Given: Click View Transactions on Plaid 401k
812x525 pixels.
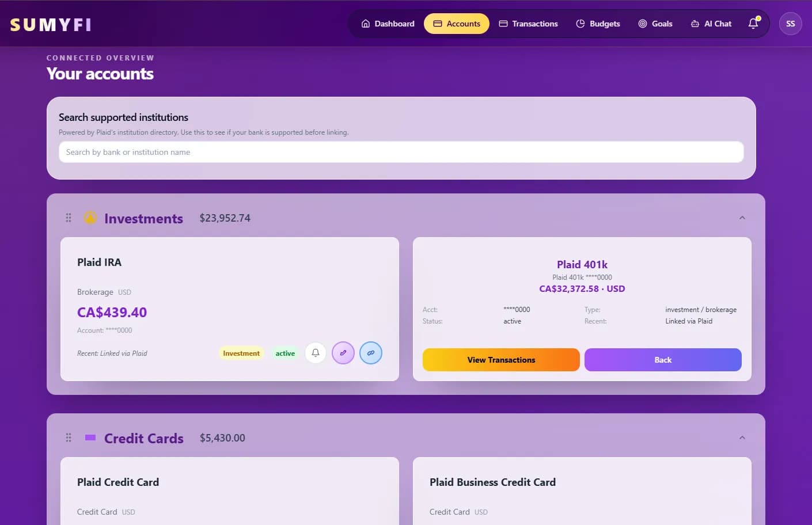Looking at the screenshot, I should pyautogui.click(x=501, y=360).
